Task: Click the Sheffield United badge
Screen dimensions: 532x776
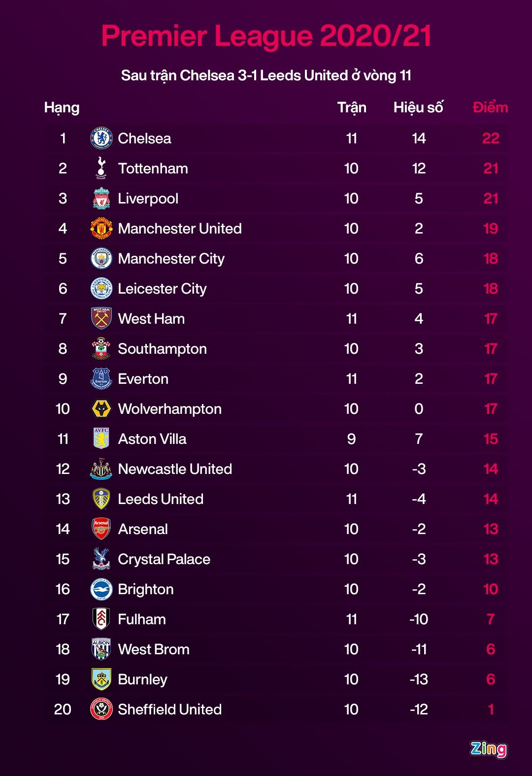Action: [x=101, y=709]
